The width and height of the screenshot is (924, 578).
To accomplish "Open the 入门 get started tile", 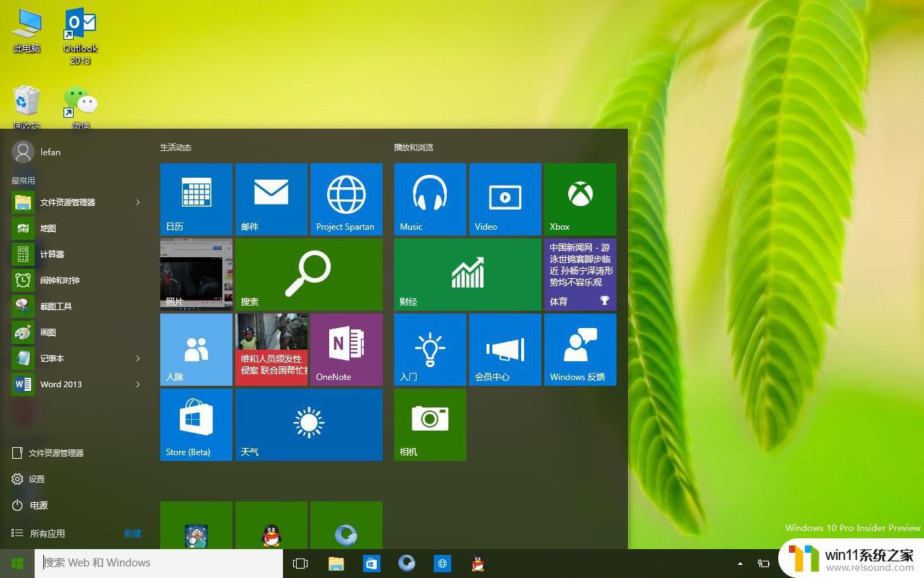I will 430,350.
